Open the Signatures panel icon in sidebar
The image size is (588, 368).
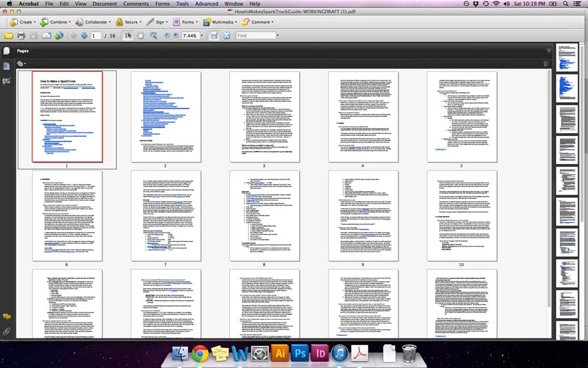[7, 81]
